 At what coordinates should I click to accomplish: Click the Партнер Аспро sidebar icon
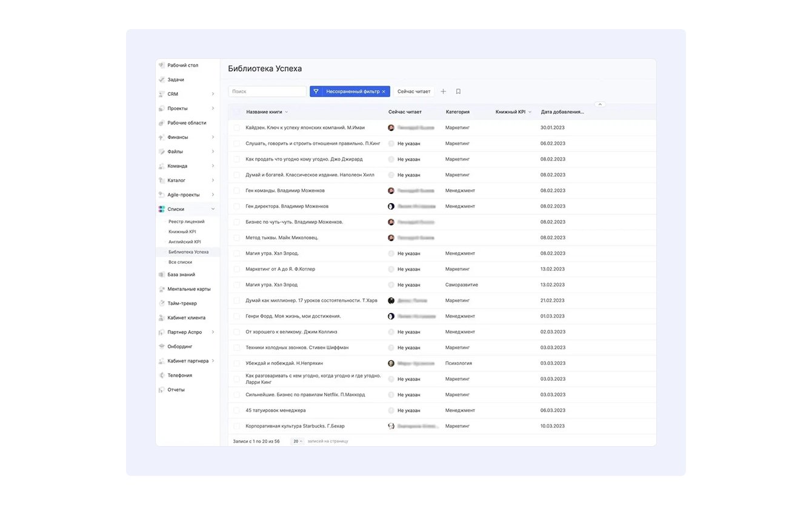(x=162, y=332)
